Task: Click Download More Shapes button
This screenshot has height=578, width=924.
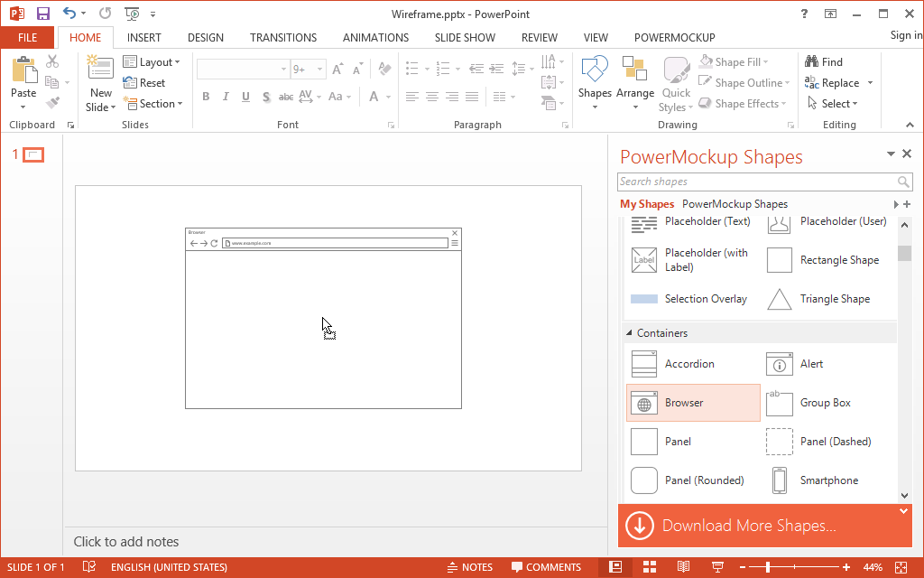Action: click(764, 525)
